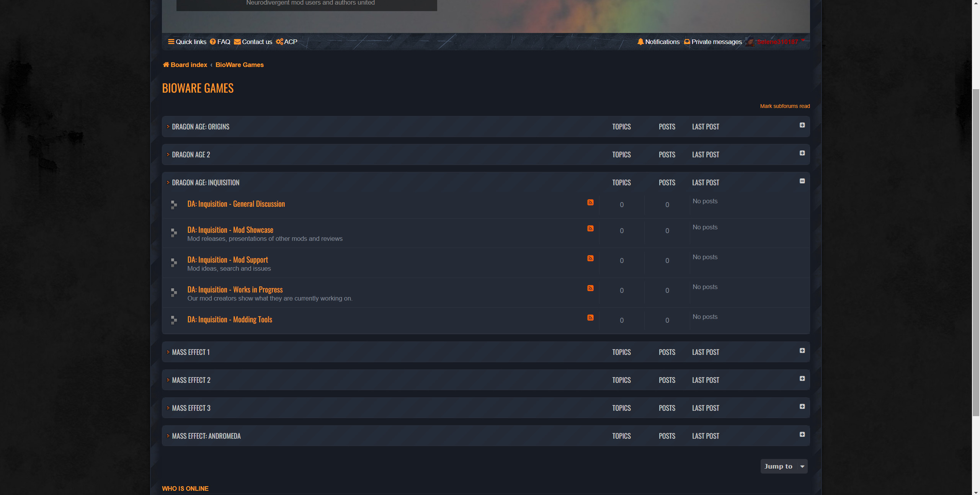Click 'No posts' in General Discussion row
980x495 pixels.
705,201
